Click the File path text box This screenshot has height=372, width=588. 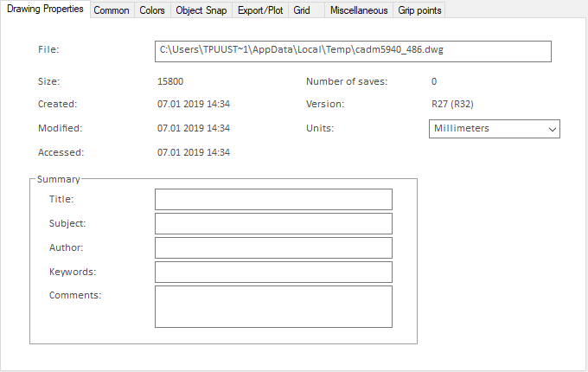click(x=352, y=51)
